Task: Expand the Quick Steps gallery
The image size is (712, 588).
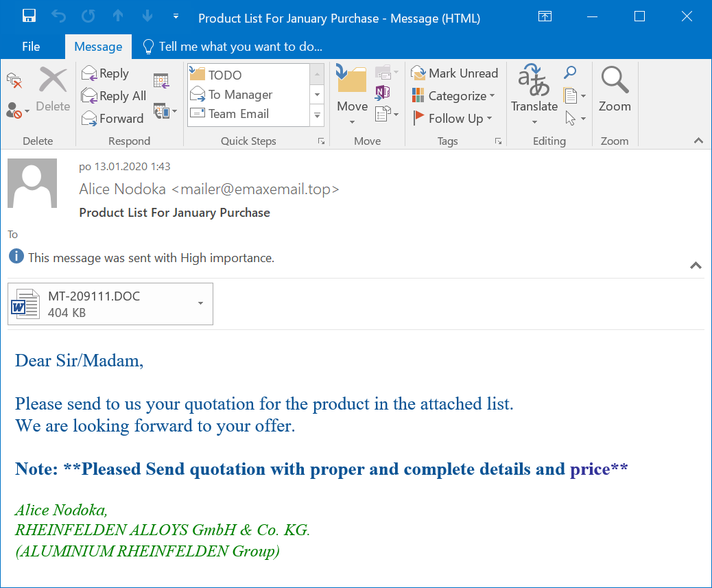Action: 317,117
